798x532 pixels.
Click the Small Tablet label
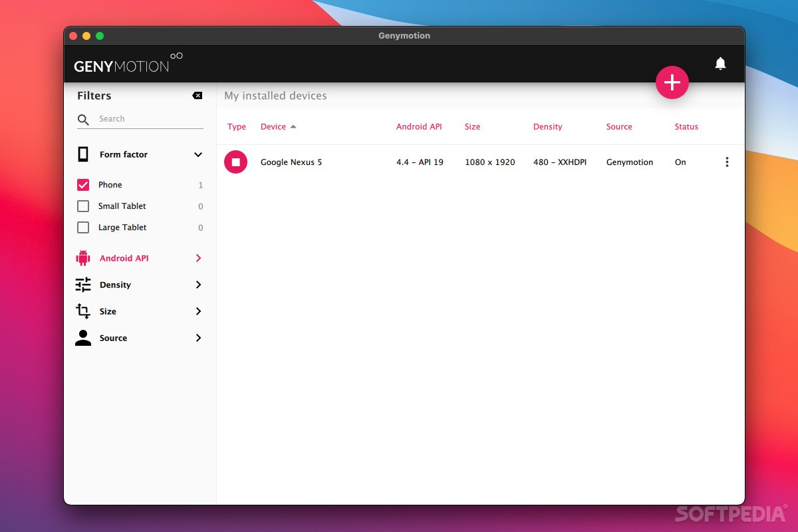coord(122,206)
